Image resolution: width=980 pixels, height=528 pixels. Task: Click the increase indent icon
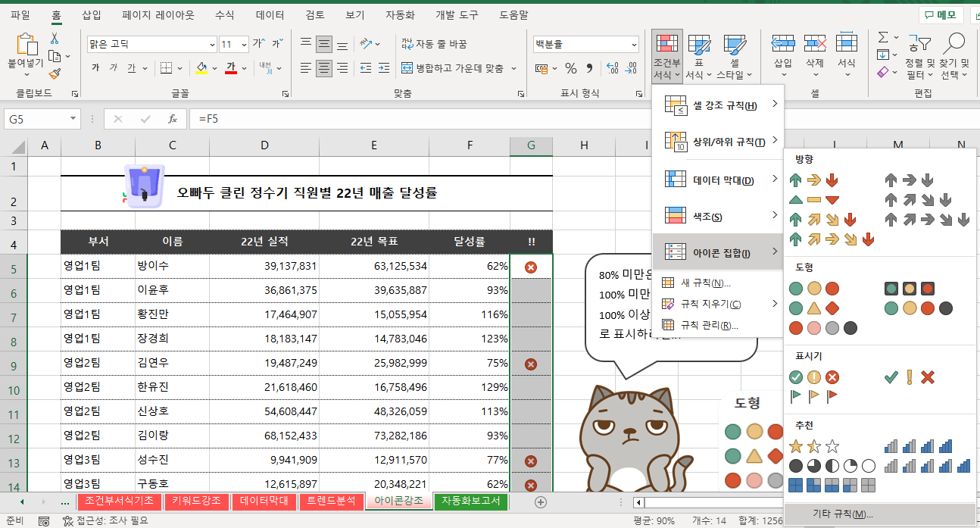coord(385,68)
